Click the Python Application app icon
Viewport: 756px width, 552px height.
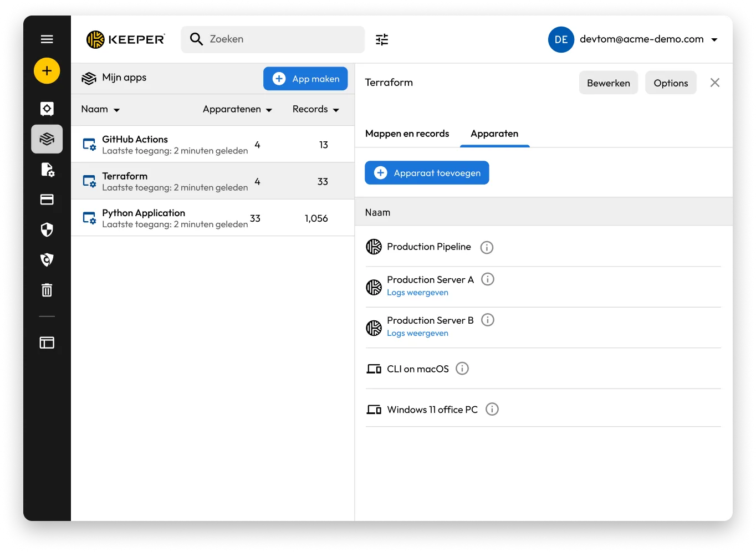[x=89, y=218]
